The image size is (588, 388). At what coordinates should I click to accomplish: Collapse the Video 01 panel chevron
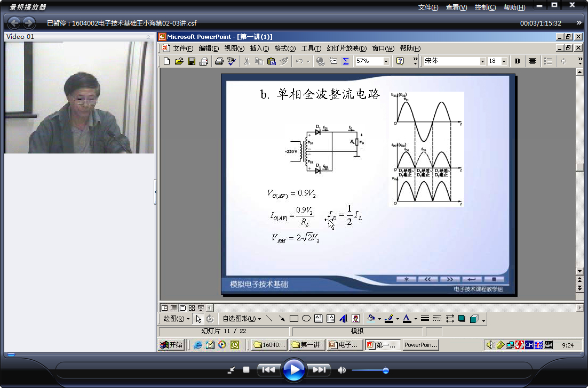click(x=148, y=37)
